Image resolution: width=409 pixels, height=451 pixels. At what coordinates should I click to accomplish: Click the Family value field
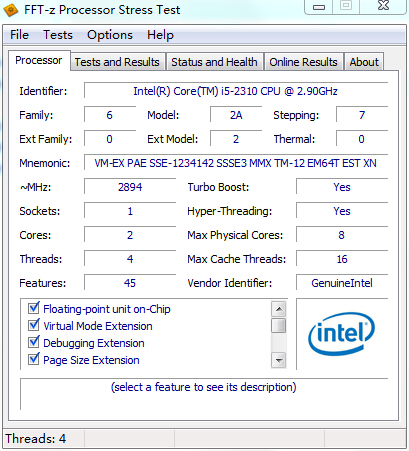[110, 115]
